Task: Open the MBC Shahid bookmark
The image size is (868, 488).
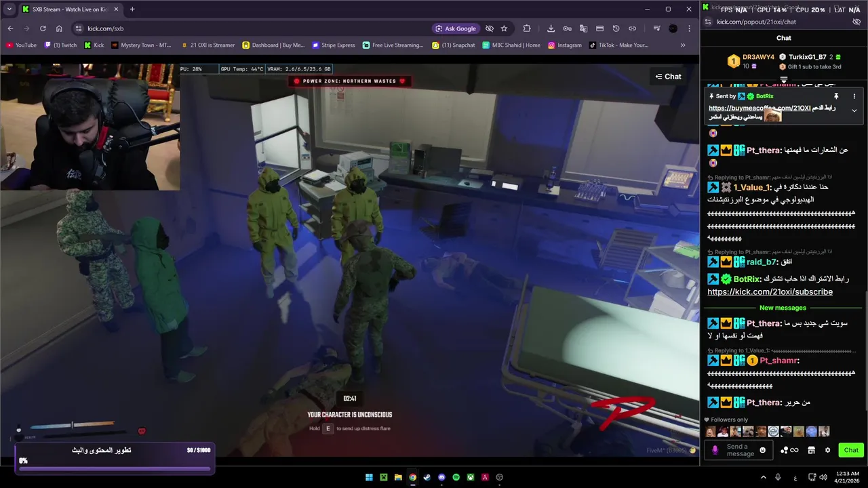Action: coord(511,45)
